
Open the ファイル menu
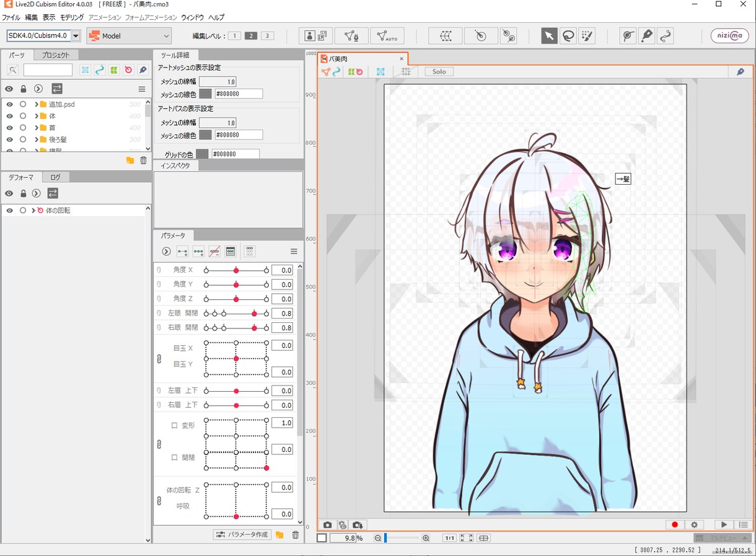tap(11, 17)
